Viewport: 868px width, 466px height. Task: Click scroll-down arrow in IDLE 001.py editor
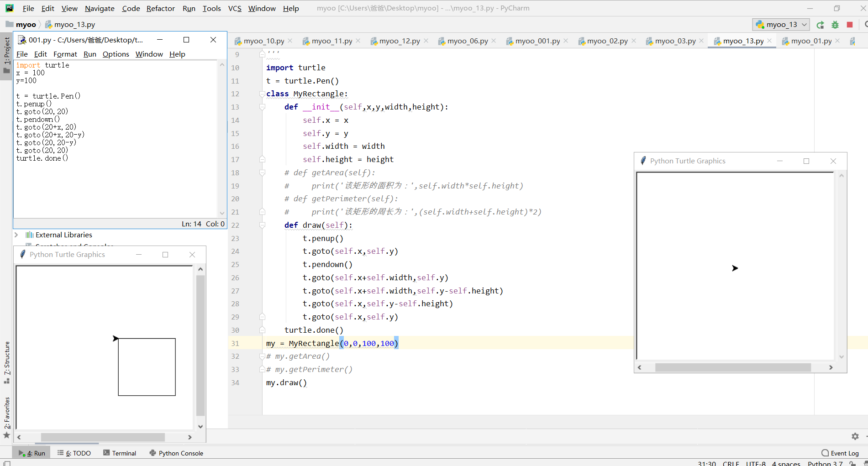tap(222, 213)
